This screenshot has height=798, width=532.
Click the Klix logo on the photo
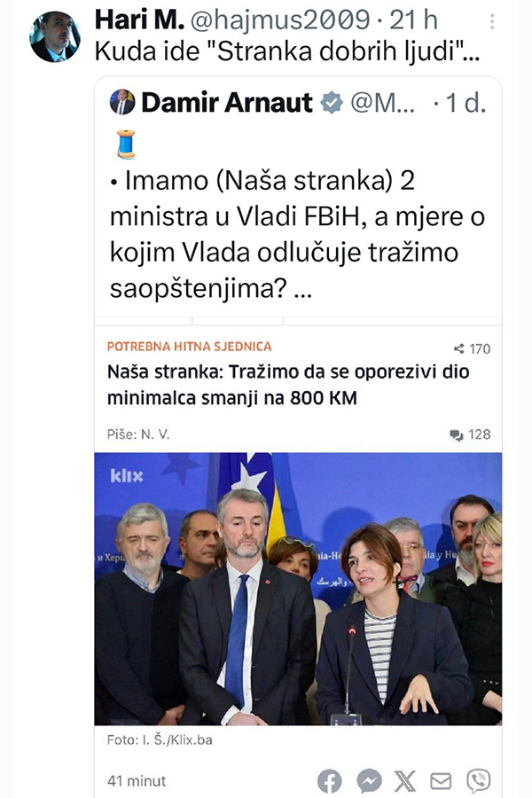point(127,476)
